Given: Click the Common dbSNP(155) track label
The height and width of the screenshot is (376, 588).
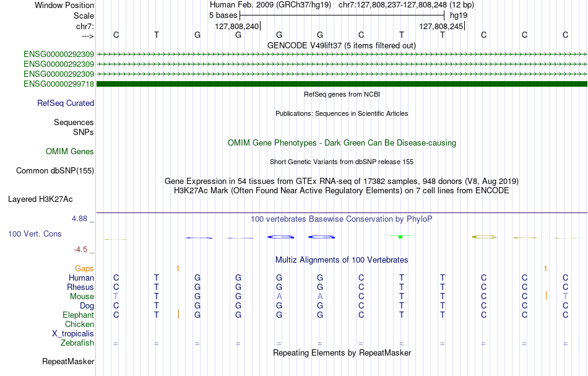Looking at the screenshot, I should pyautogui.click(x=55, y=171).
